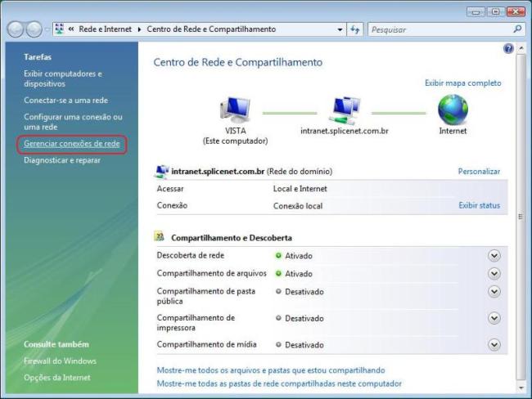Expand Compartilhamento de pasta pública options
The image size is (532, 399).
pos(494,292)
